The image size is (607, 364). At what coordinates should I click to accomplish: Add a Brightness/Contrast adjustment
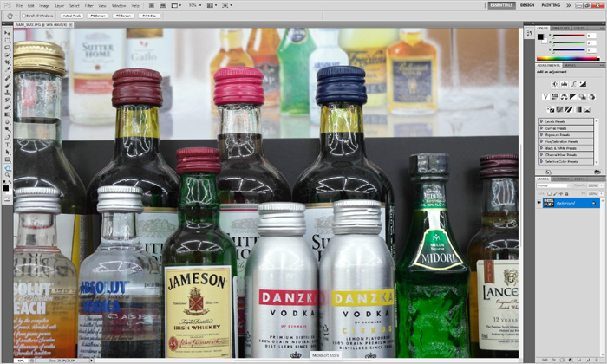click(x=555, y=84)
